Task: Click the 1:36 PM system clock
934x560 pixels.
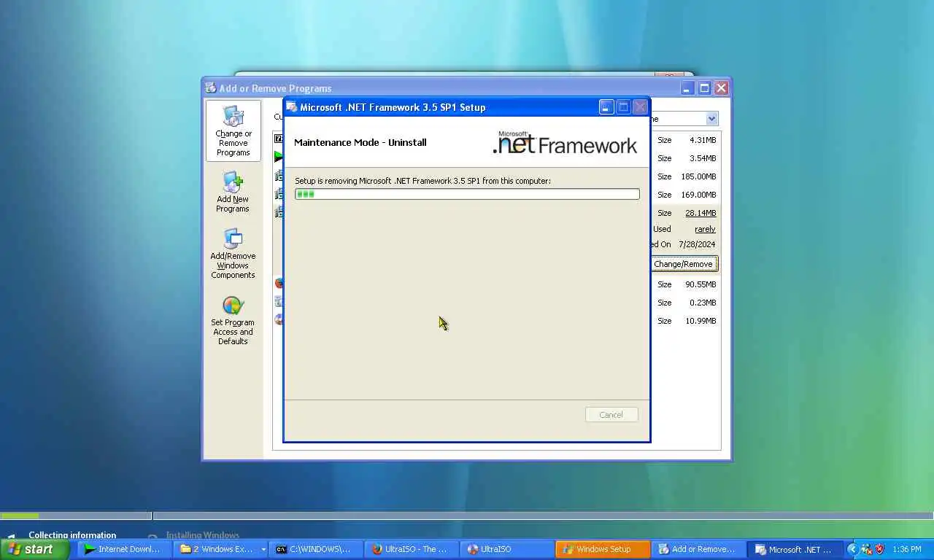Action: coord(906,549)
